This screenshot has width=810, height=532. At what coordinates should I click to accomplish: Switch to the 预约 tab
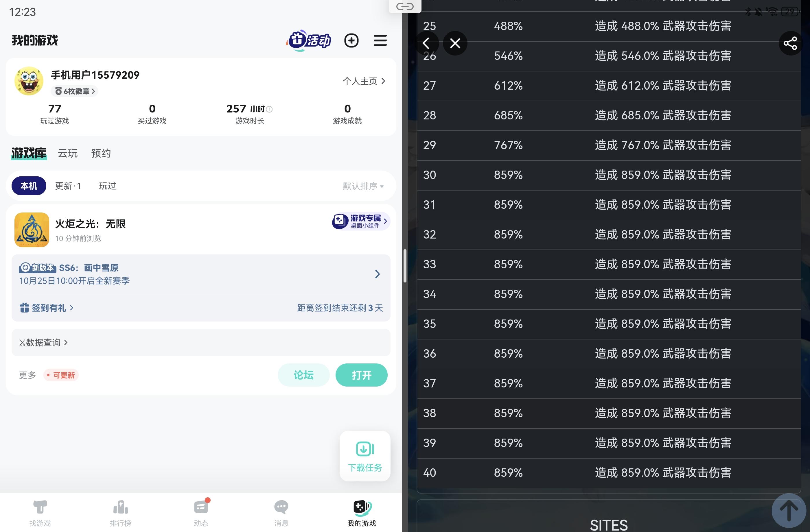click(101, 154)
